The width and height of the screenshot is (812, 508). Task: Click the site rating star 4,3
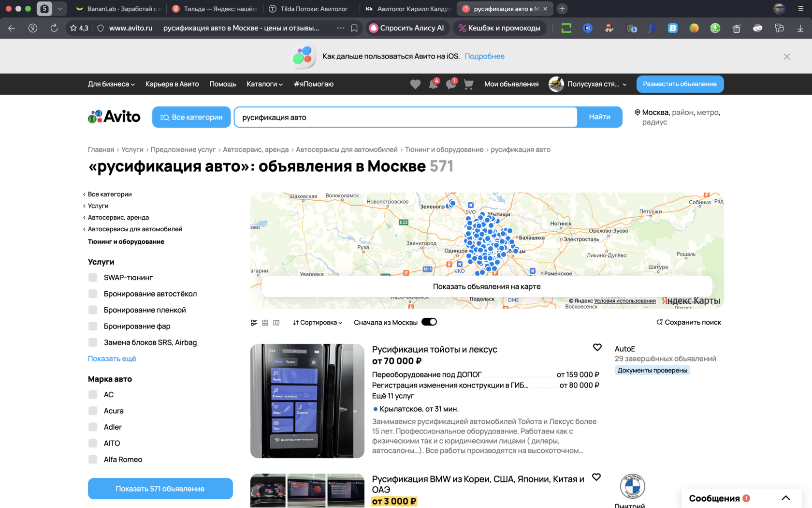pos(79,28)
